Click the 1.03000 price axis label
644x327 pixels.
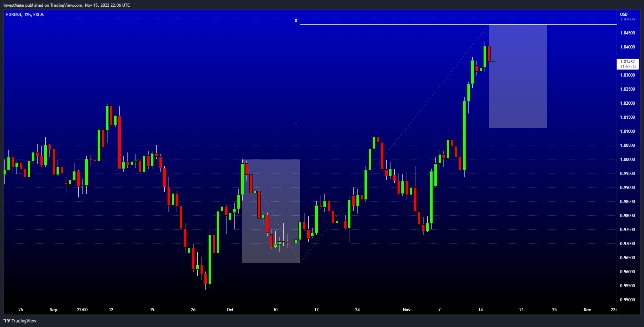point(627,75)
